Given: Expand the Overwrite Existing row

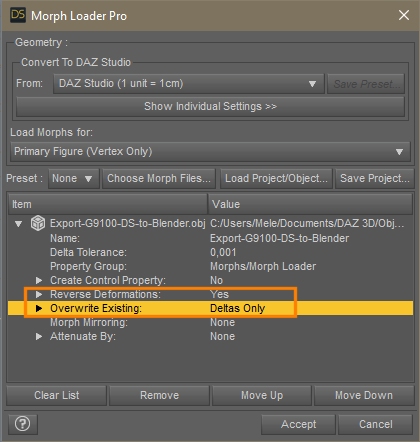Looking at the screenshot, I should pyautogui.click(x=39, y=308).
